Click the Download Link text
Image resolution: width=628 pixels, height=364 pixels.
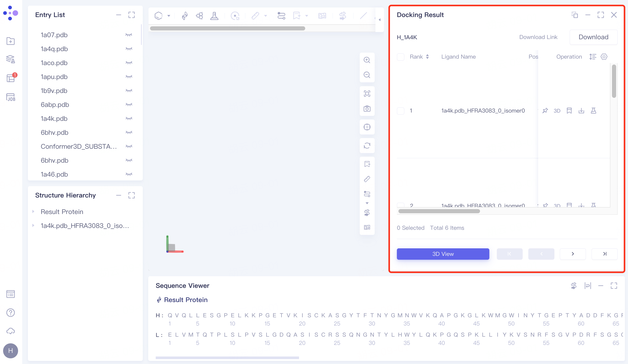pos(538,37)
